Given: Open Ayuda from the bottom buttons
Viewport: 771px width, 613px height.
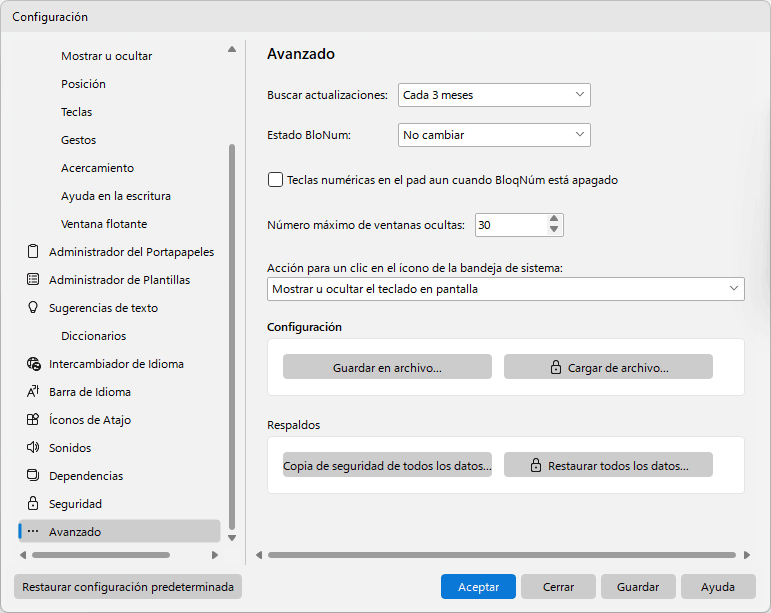Looking at the screenshot, I should pyautogui.click(x=718, y=586).
